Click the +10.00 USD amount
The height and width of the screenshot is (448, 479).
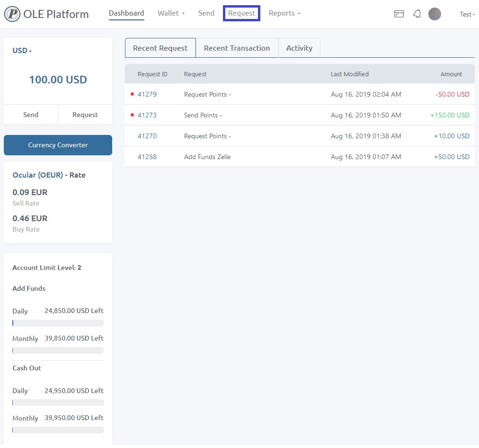[x=452, y=136]
